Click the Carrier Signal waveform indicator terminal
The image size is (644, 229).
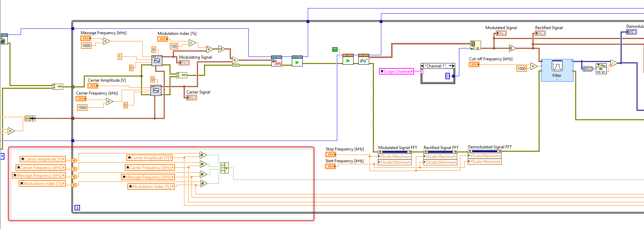click(192, 98)
